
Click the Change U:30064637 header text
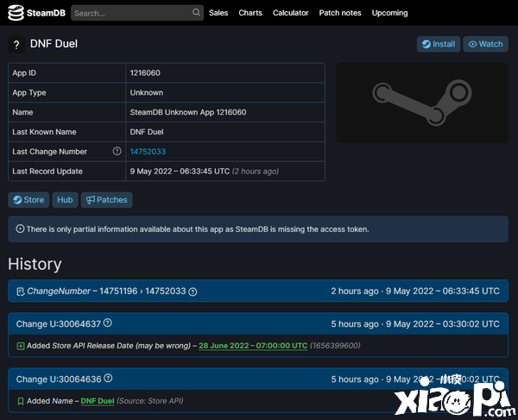pos(59,324)
